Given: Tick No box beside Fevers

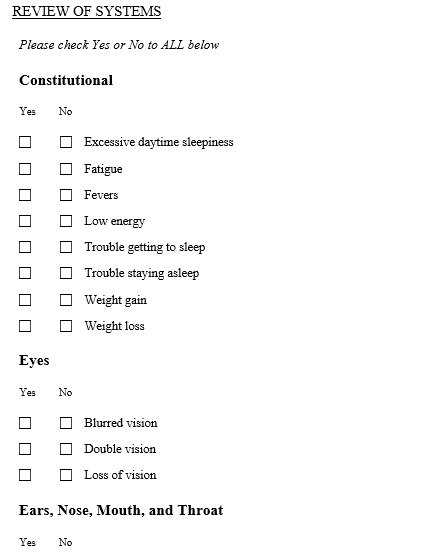Looking at the screenshot, I should [66, 195].
